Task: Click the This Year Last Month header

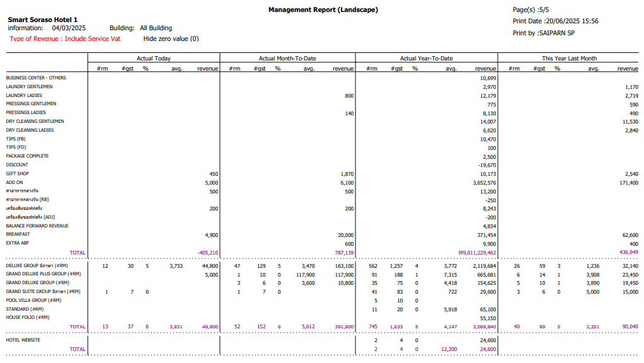Action: (569, 59)
